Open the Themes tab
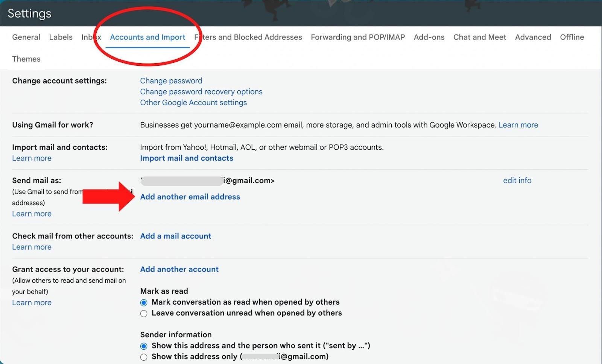The height and width of the screenshot is (364, 602). pyautogui.click(x=26, y=59)
